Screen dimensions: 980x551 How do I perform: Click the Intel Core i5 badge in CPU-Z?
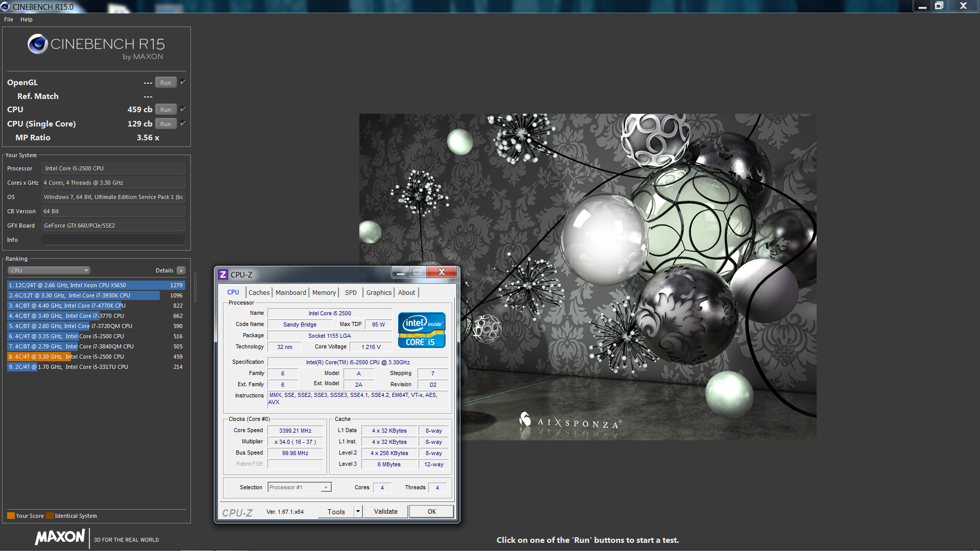(422, 330)
